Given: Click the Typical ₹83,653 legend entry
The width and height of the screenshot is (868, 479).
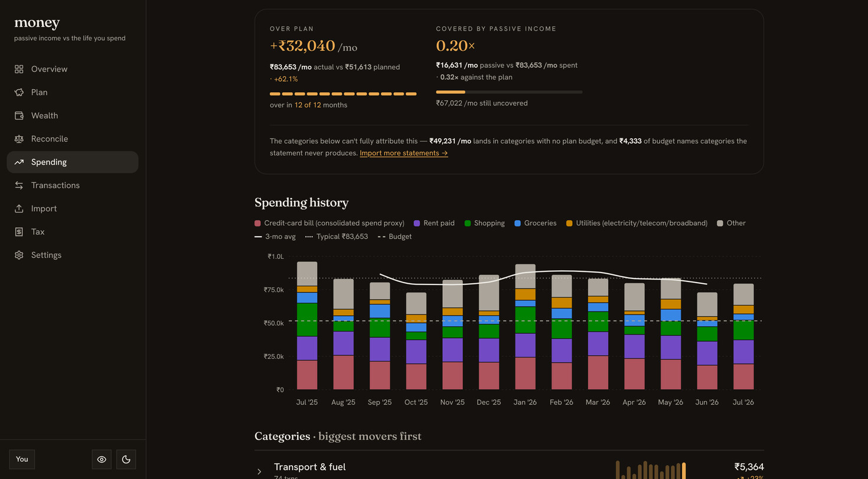Looking at the screenshot, I should pyautogui.click(x=337, y=237).
